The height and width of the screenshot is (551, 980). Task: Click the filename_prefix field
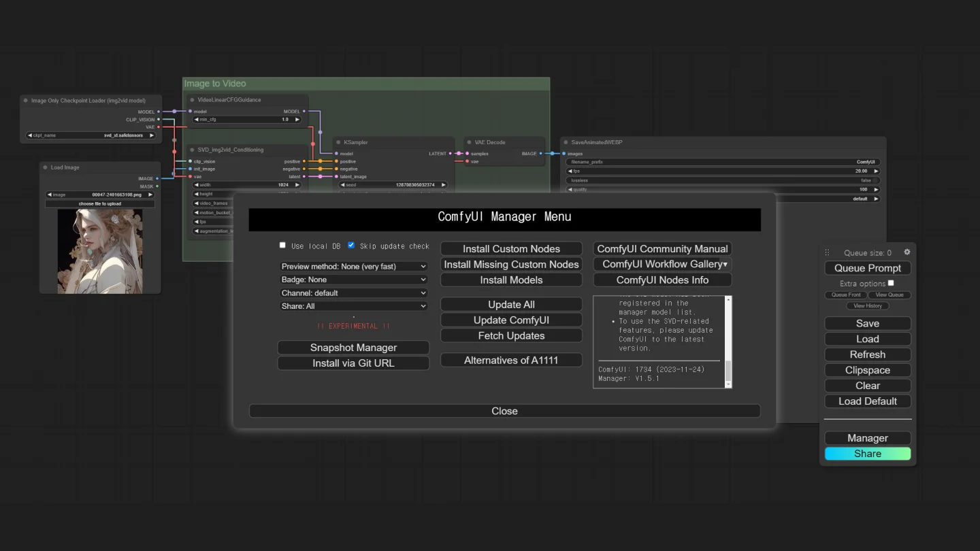tap(723, 162)
